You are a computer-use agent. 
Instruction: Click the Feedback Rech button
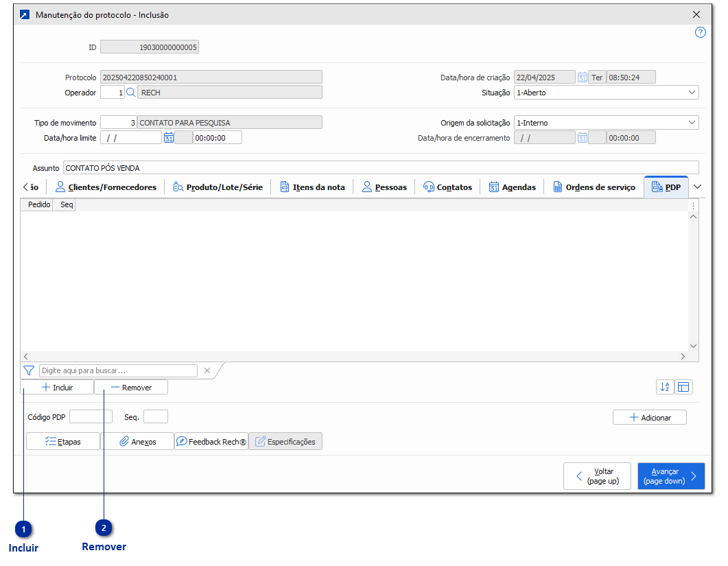point(211,442)
